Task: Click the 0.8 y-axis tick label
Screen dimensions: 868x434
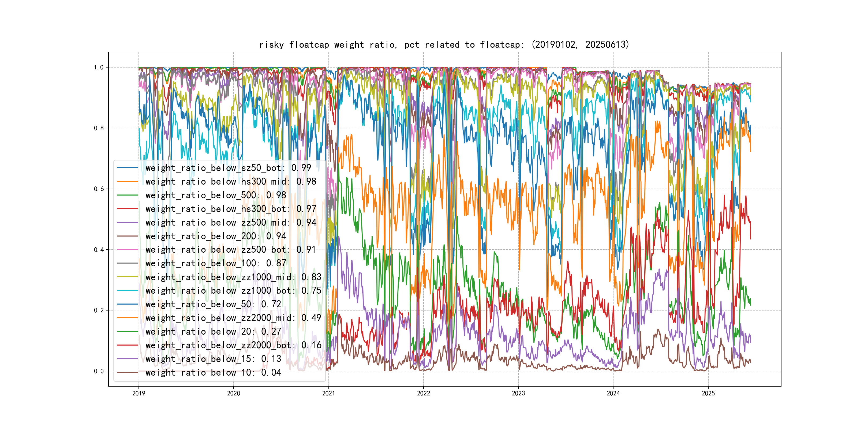Action: (x=99, y=128)
